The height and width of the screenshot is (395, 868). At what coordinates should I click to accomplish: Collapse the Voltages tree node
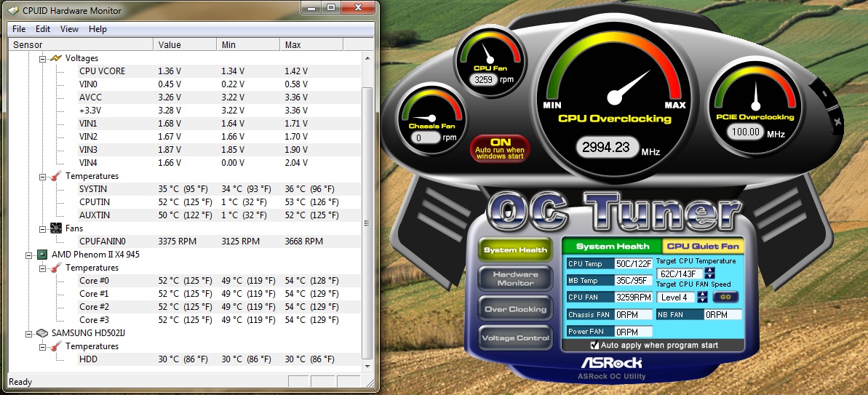(x=43, y=58)
